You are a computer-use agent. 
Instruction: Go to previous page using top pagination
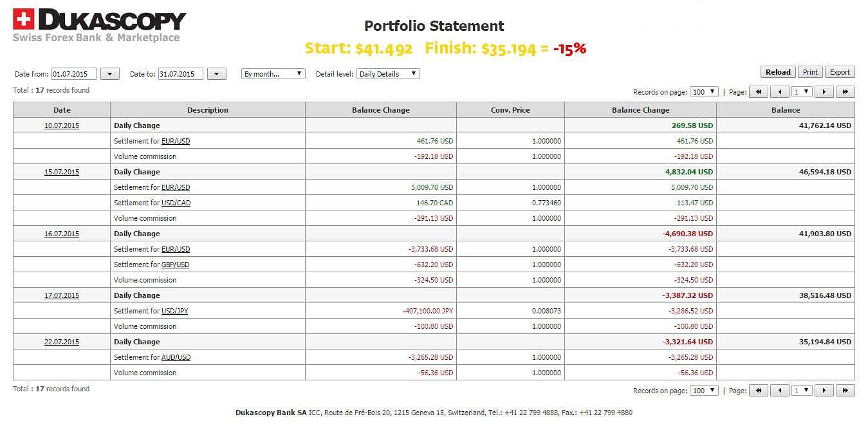click(x=780, y=92)
